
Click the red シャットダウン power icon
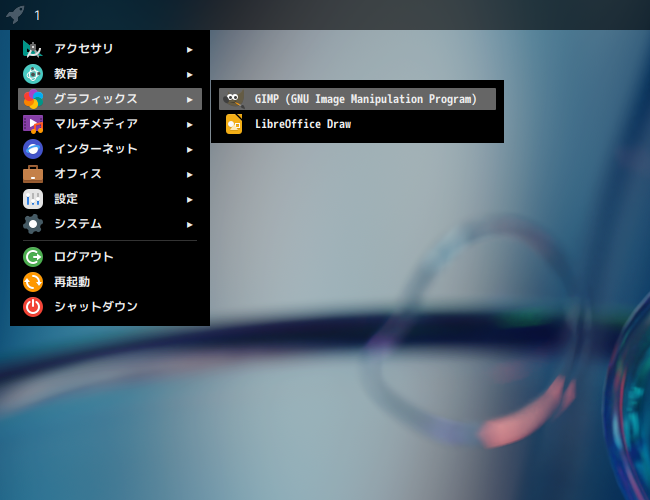33,307
